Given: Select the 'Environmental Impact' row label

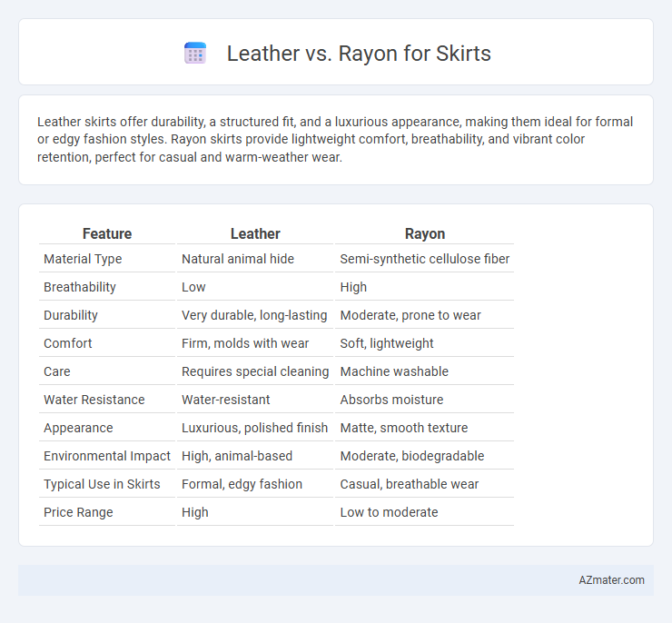Looking at the screenshot, I should [107, 456].
